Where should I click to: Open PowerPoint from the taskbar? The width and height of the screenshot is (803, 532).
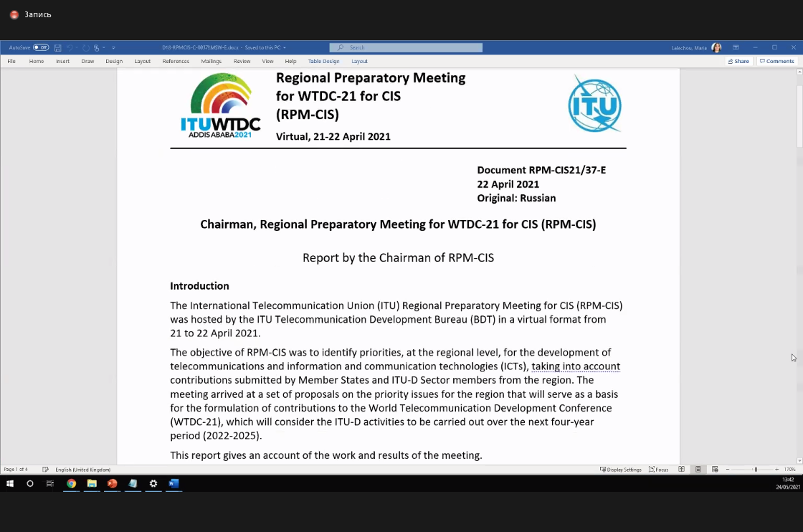112,483
